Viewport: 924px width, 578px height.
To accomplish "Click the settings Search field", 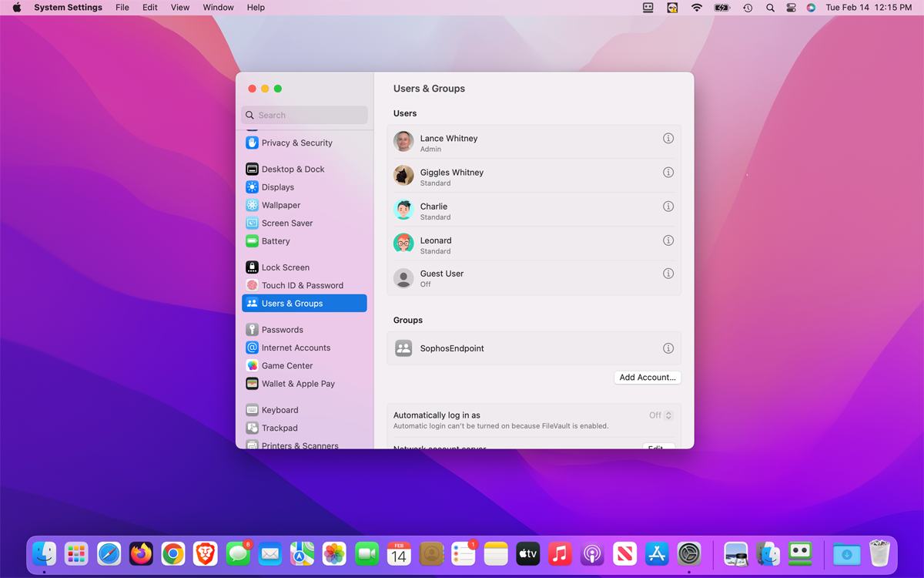I will tap(304, 114).
